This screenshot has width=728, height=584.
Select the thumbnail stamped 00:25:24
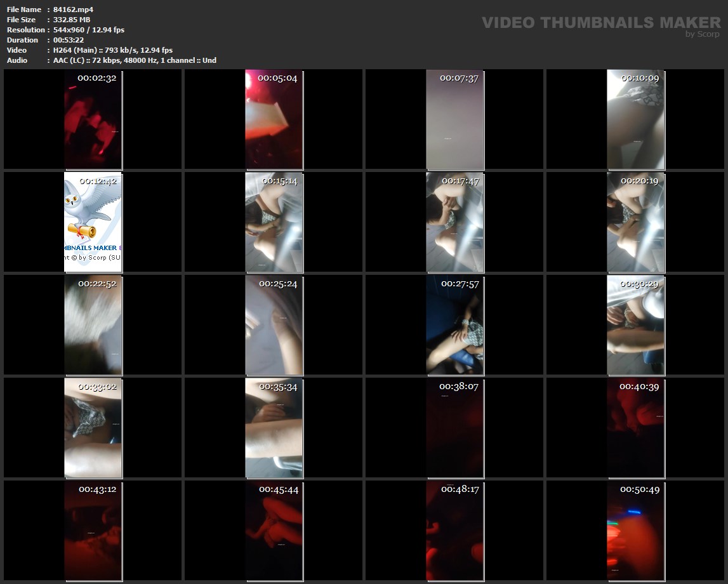click(274, 325)
